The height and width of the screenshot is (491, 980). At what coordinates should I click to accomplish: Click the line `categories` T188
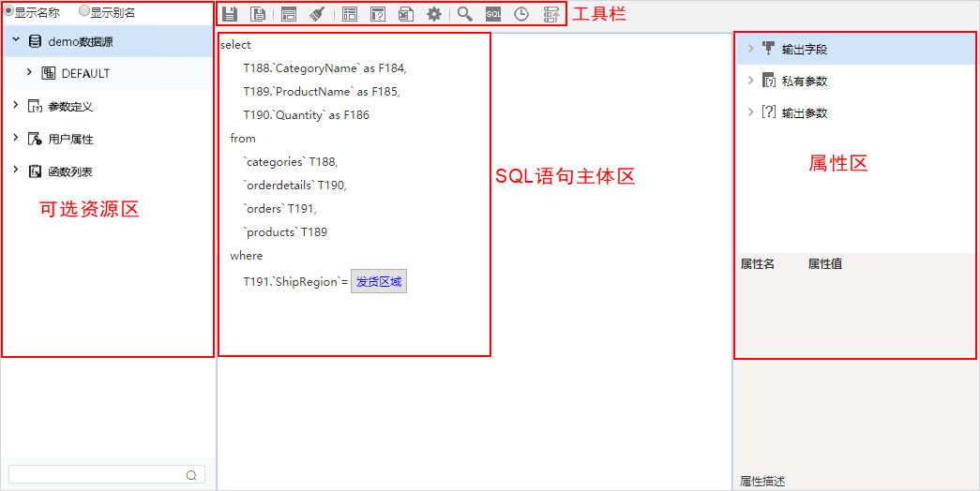(291, 162)
